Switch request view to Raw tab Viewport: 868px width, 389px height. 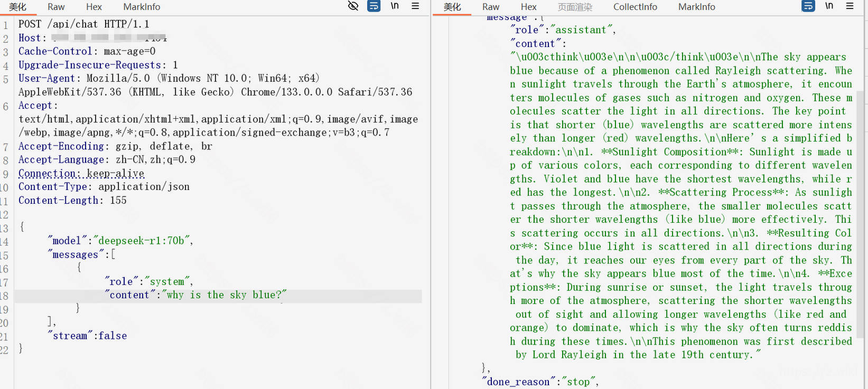click(x=56, y=7)
